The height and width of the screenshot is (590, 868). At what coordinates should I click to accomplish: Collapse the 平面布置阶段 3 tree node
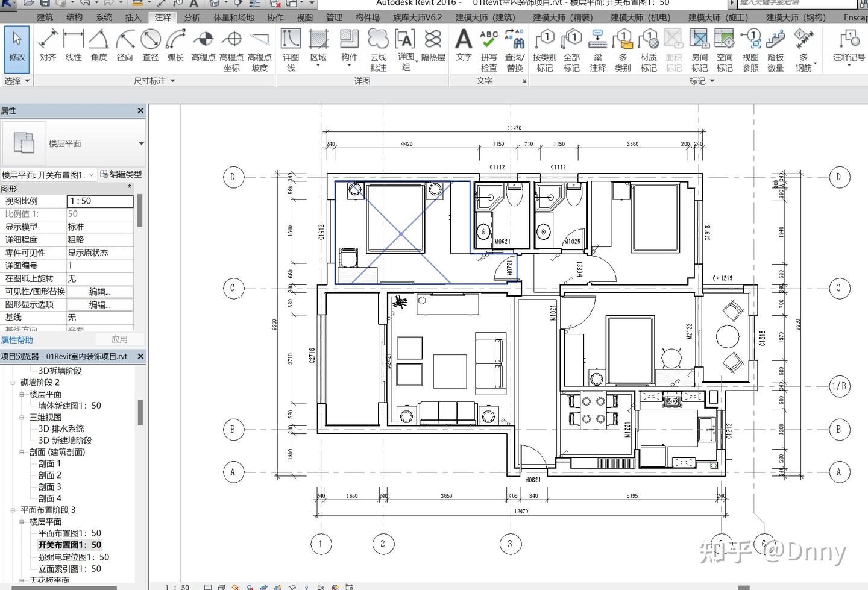13,510
